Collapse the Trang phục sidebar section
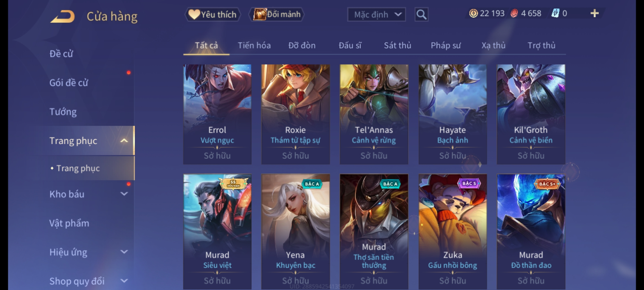644x290 pixels. tap(124, 140)
